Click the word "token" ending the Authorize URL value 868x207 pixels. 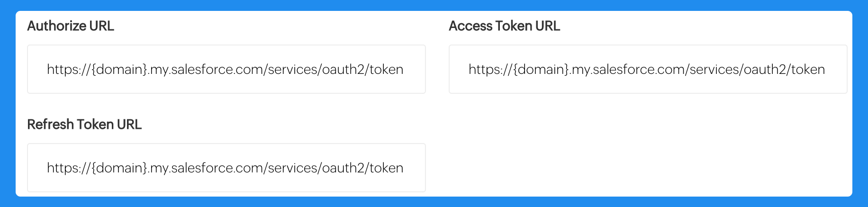tap(386, 70)
